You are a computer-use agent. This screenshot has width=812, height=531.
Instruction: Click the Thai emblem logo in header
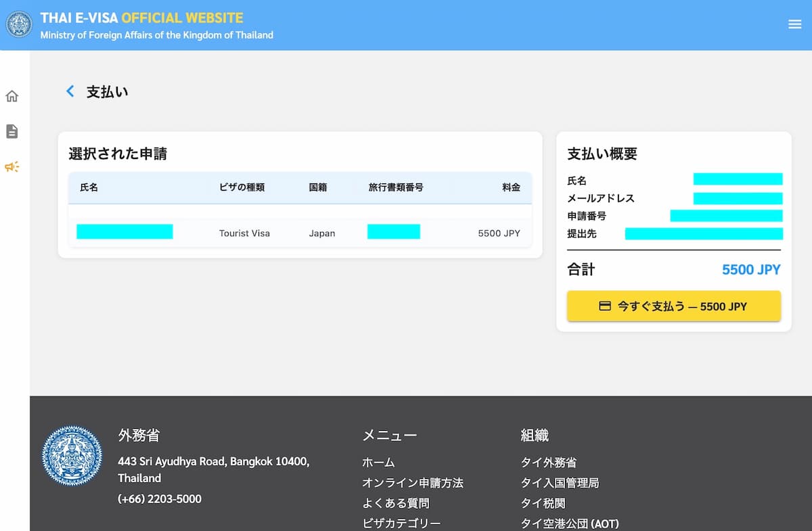19,24
